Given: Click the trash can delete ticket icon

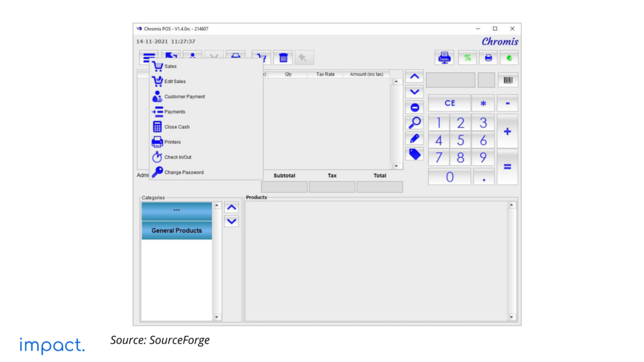Looking at the screenshot, I should (284, 58).
